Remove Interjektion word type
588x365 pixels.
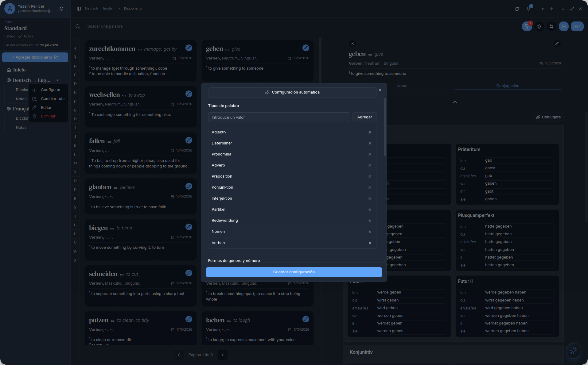coord(370,199)
